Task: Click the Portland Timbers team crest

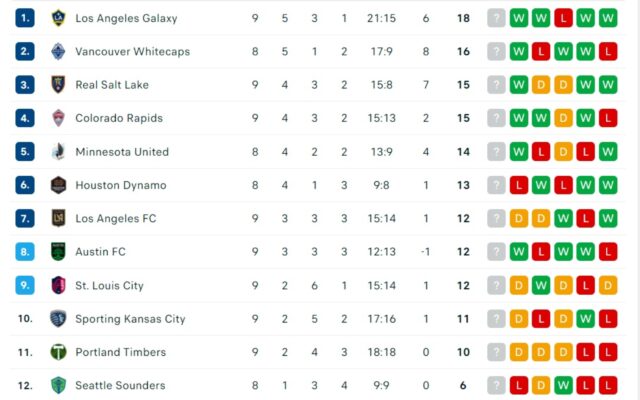Action: (x=58, y=352)
